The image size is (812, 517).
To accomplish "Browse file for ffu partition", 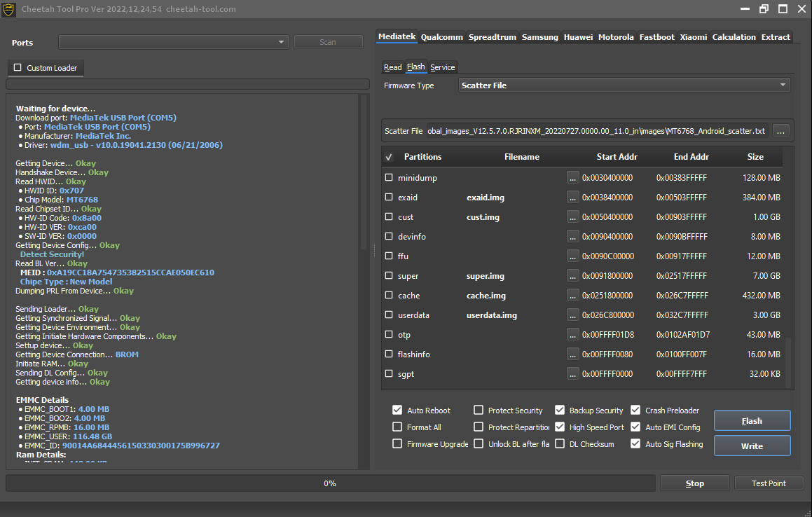I will [572, 256].
